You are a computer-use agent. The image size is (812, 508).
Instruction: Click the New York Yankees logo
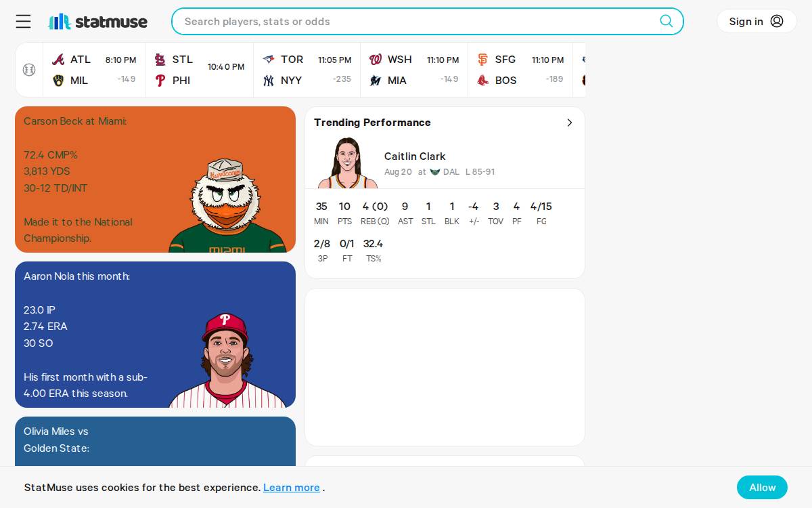269,81
